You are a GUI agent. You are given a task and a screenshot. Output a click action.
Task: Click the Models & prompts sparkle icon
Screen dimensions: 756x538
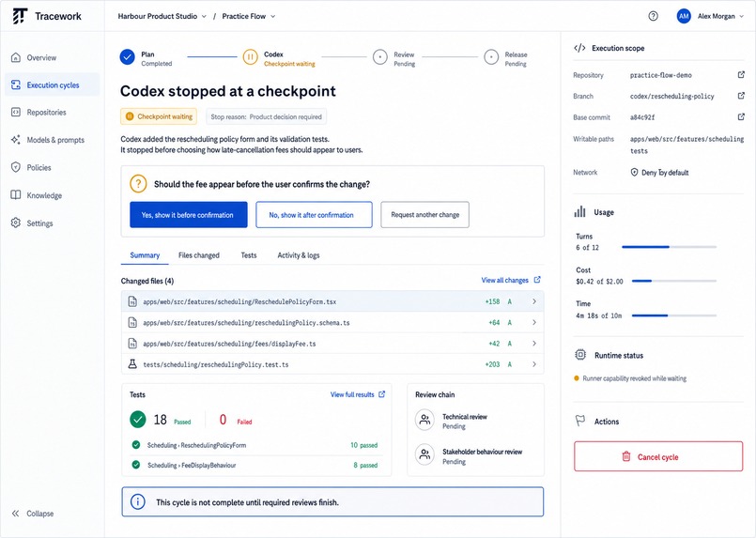tap(15, 140)
